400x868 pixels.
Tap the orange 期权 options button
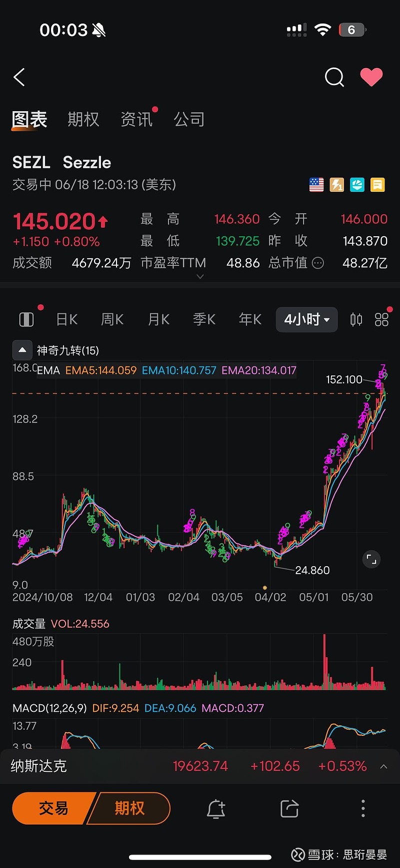[x=129, y=808]
